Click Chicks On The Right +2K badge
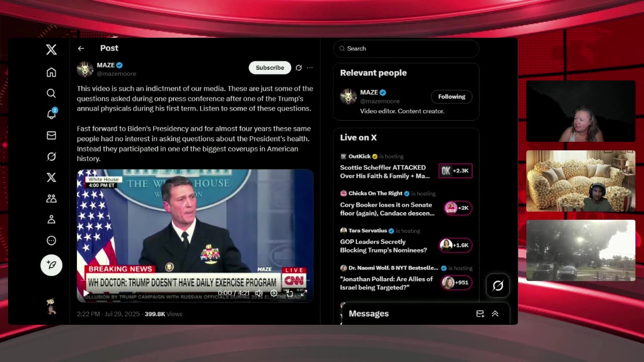The height and width of the screenshot is (362, 644). tap(457, 208)
